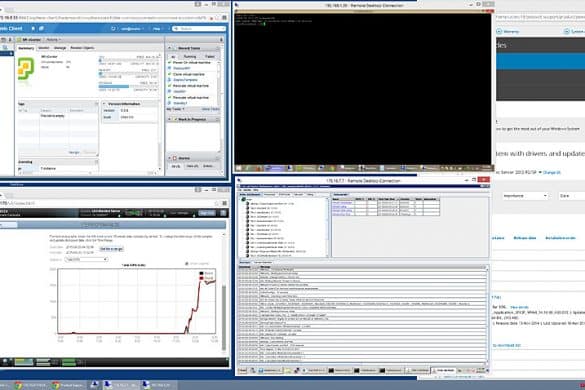The image size is (585, 390).
Task: Open the statistic type dropdown above chart
Action: 86,259
